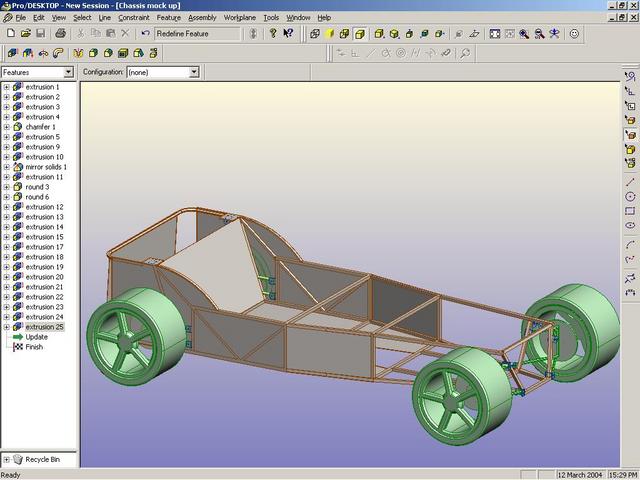This screenshot has height=480, width=640.
Task: Expand the Recycle Bin node
Action: coord(7,460)
